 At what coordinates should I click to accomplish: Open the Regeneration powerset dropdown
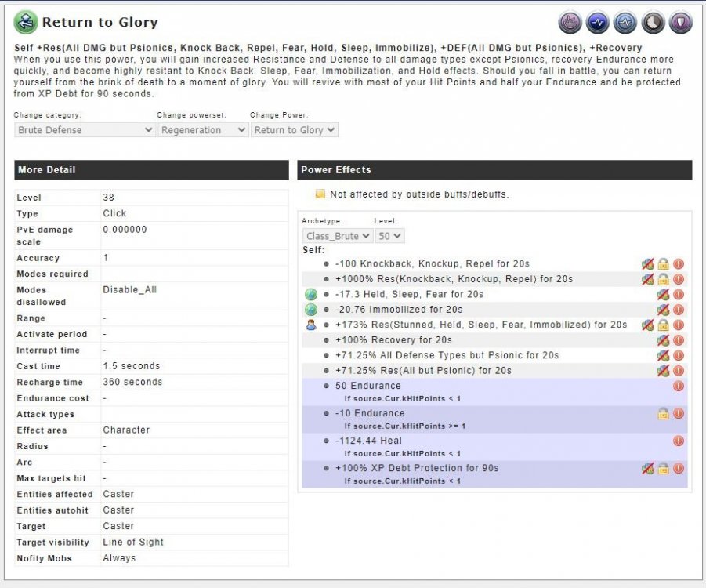[203, 130]
